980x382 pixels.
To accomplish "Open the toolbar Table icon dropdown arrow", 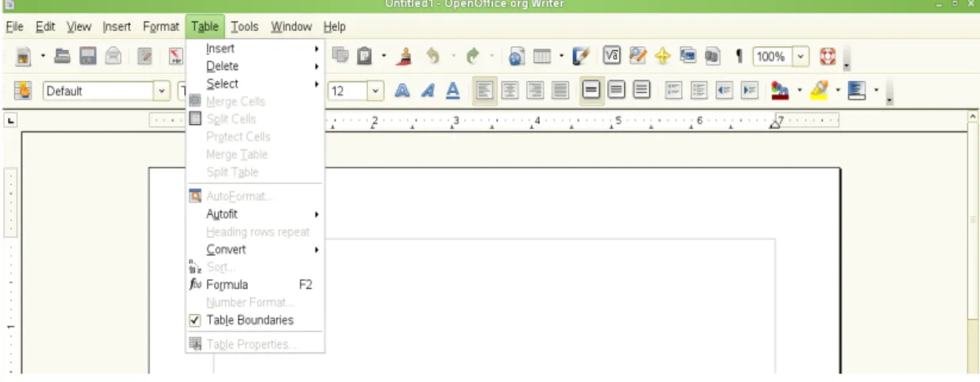I will [561, 57].
